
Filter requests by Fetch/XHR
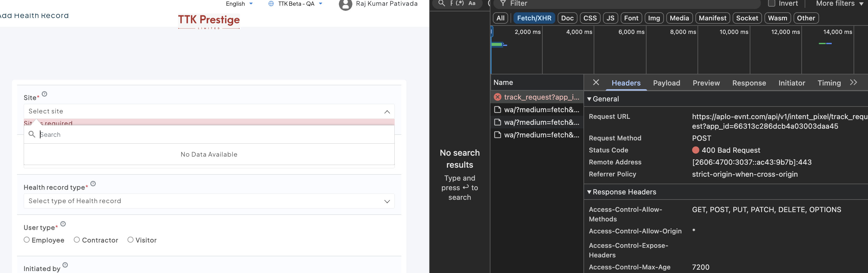pos(534,18)
